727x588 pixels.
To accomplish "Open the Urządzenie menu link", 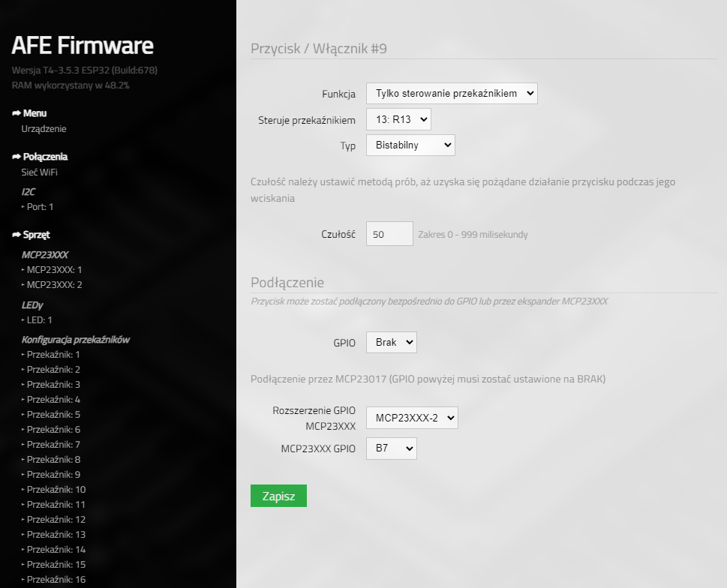I will [x=44, y=129].
